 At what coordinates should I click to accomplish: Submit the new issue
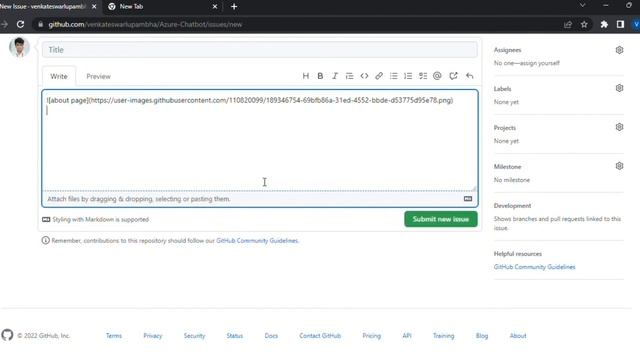pyautogui.click(x=441, y=219)
